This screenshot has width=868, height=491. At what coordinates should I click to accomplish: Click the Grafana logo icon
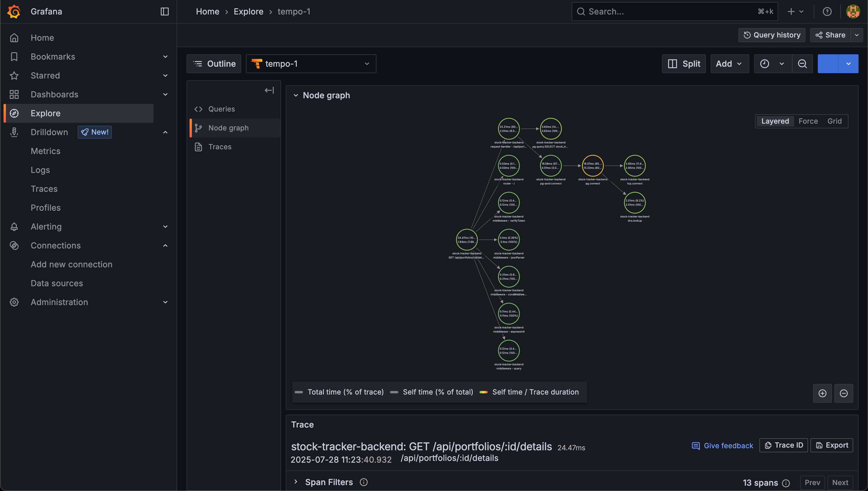14,12
